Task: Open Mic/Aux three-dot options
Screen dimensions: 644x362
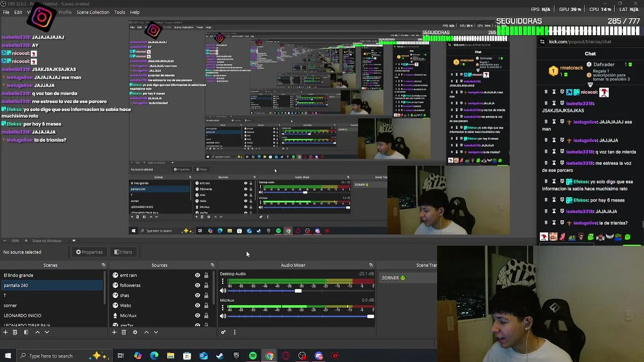Action: pos(223,308)
